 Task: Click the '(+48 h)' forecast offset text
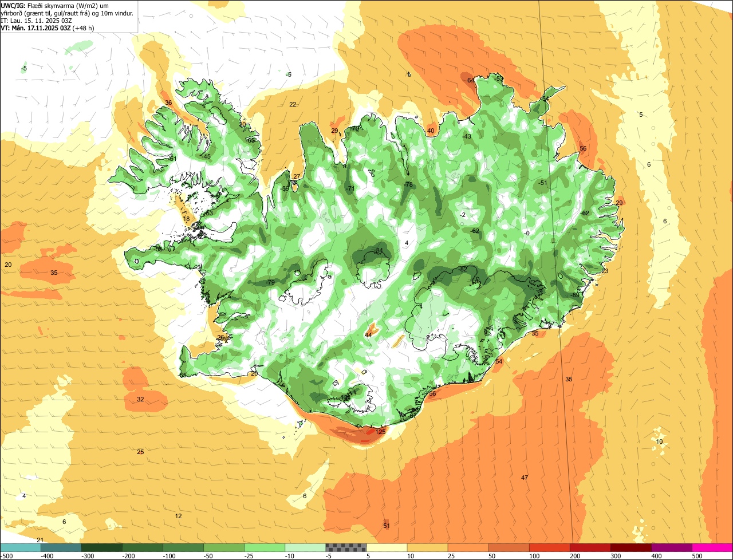tap(84, 27)
